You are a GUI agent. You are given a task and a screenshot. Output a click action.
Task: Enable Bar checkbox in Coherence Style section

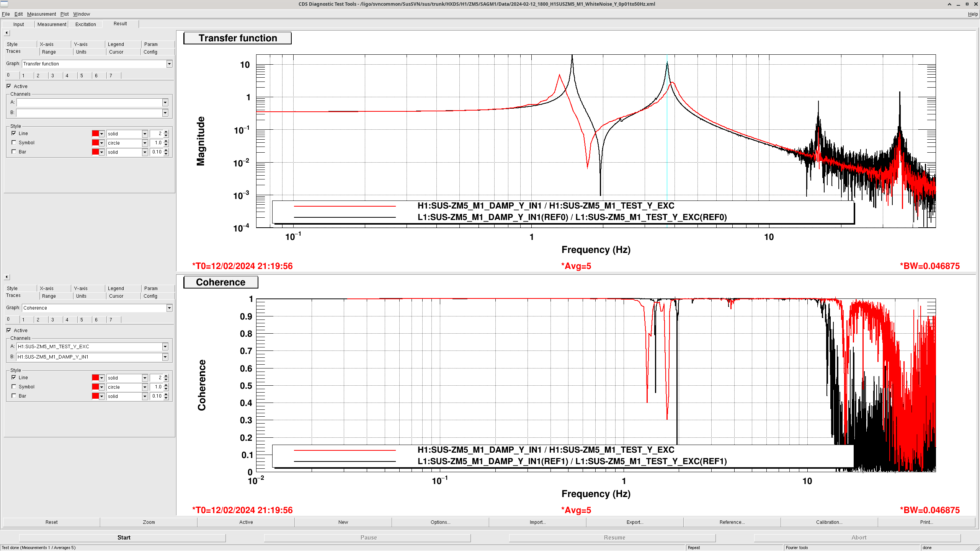[x=14, y=396]
